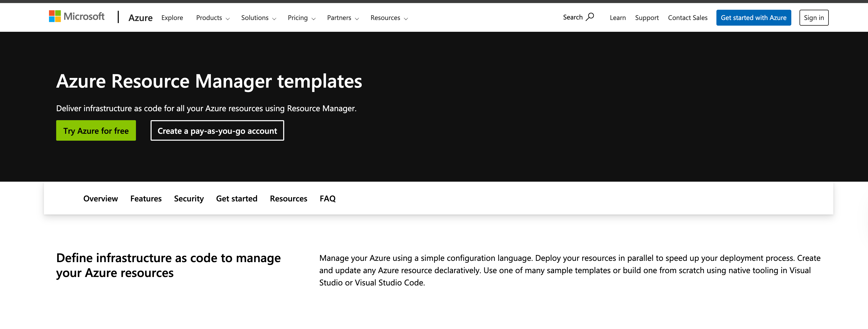868x329 pixels.
Task: Open the Get started tab
Action: tap(237, 199)
